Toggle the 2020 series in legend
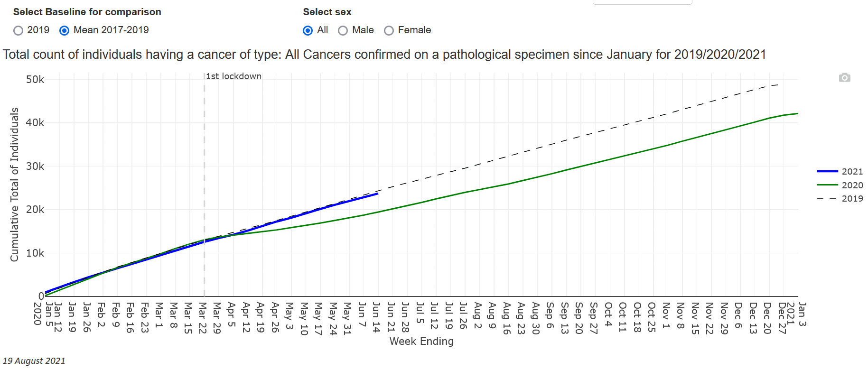Image resolution: width=868 pixels, height=370 pixels. (852, 185)
